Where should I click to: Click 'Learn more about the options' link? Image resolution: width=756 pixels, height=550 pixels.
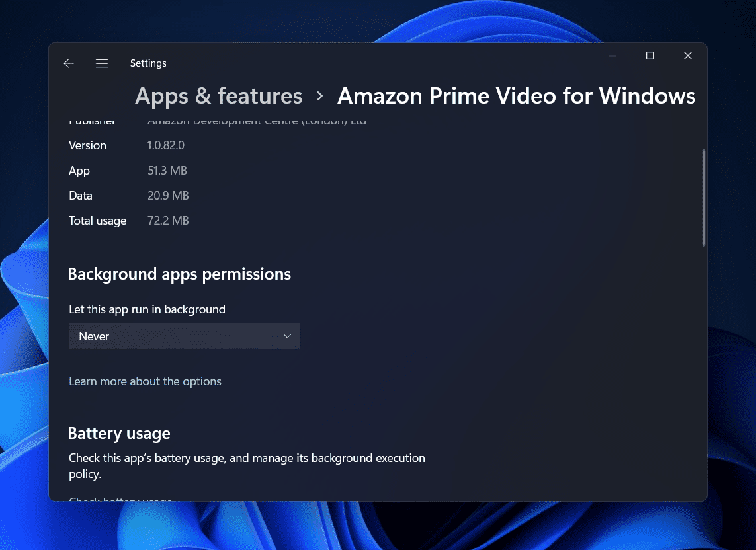[145, 381]
